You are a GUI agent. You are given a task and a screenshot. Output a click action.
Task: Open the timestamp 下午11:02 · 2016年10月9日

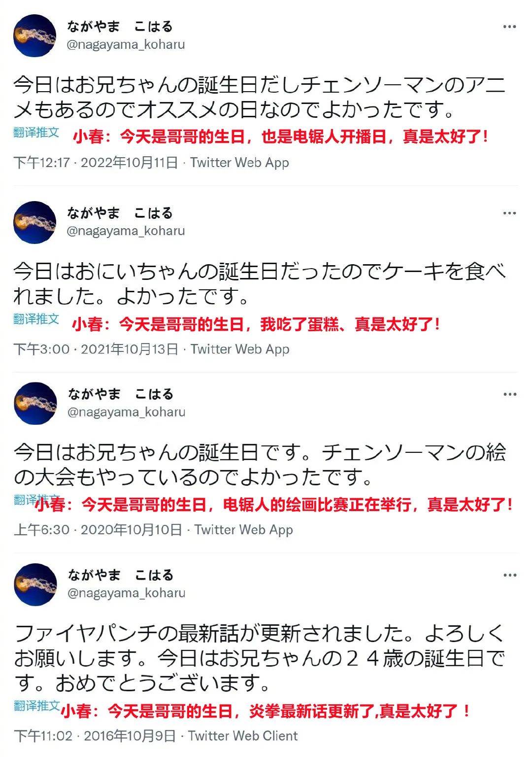pyautogui.click(x=95, y=736)
